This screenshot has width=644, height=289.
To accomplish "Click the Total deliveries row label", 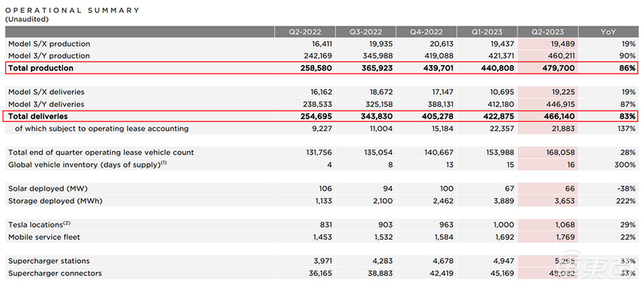I will pos(38,117).
